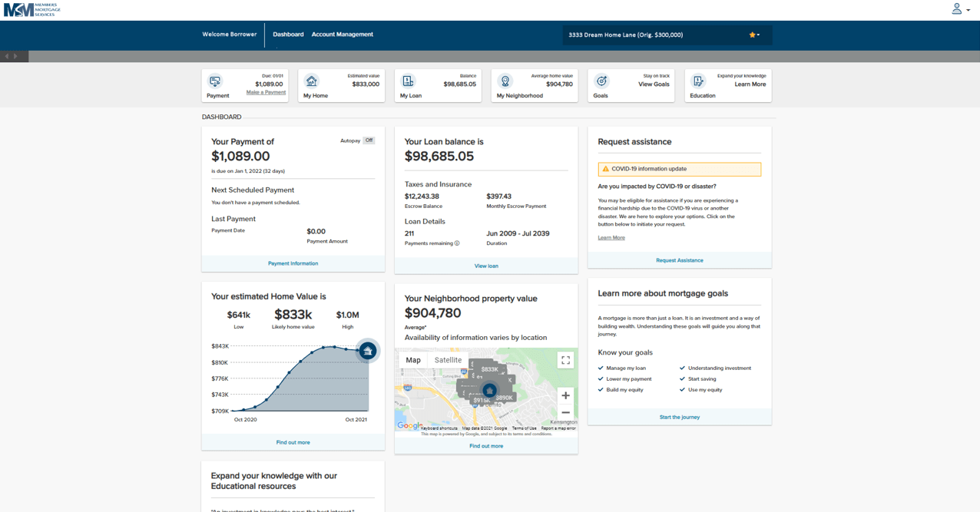This screenshot has height=512, width=980.
Task: Click the Google logo on the map
Action: 409,425
